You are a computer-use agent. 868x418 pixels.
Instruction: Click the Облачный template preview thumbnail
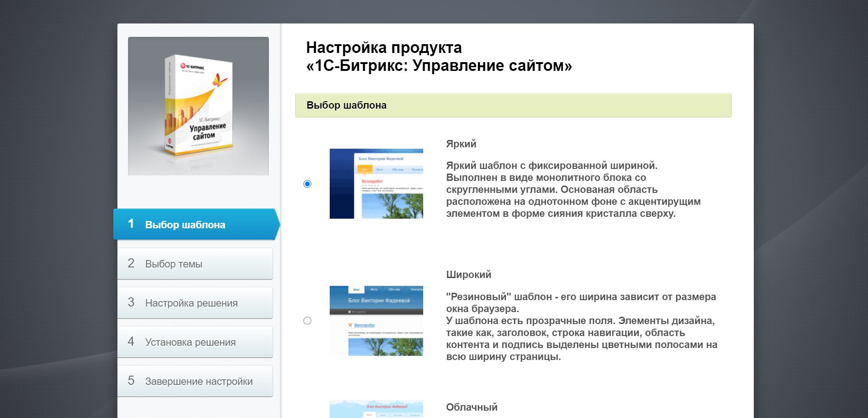(x=376, y=409)
